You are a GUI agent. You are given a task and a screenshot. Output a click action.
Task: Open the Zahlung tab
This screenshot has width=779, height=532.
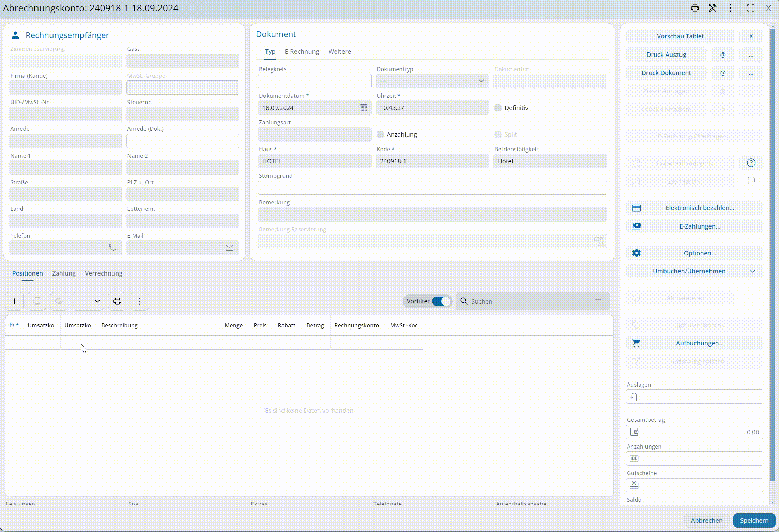pos(64,273)
